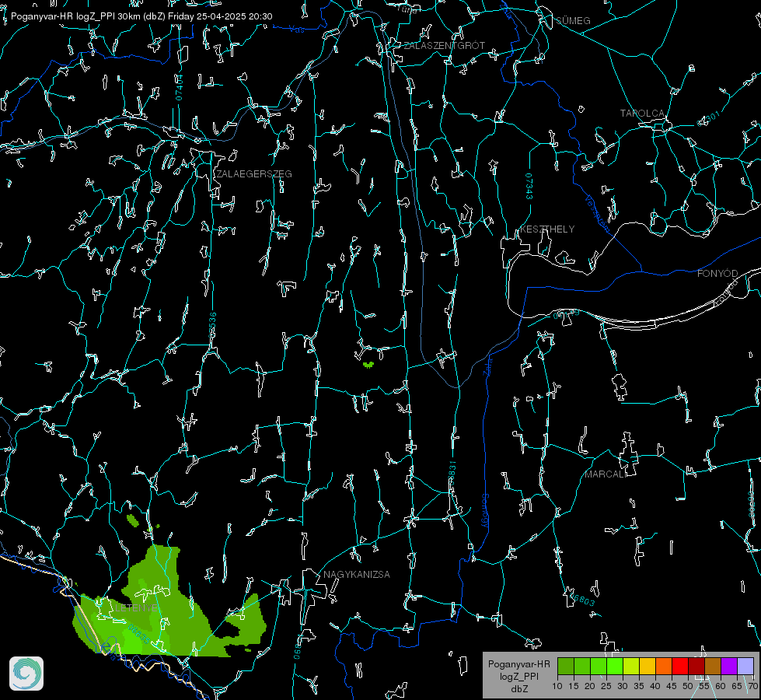Click the bright red 45–50 dBZ legend swatch
761x700 pixels.
680,667
